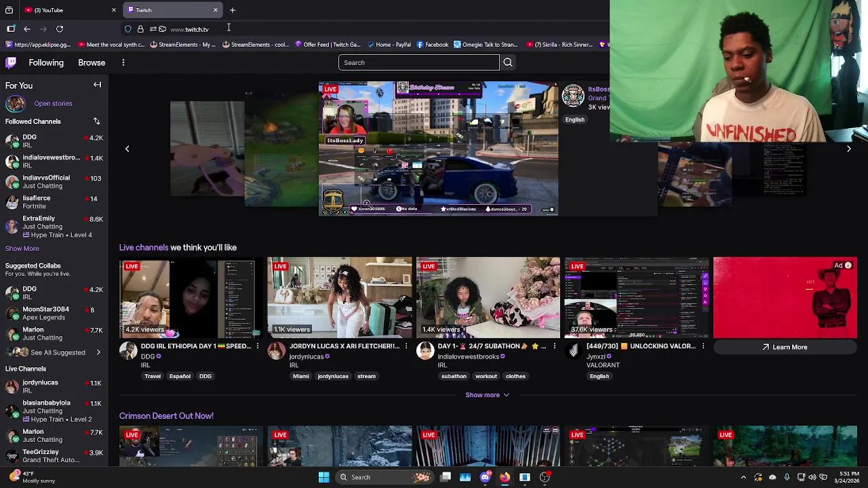Image resolution: width=868 pixels, height=488 pixels.
Task: Open the jordynlucas channel name link
Action: point(307,357)
